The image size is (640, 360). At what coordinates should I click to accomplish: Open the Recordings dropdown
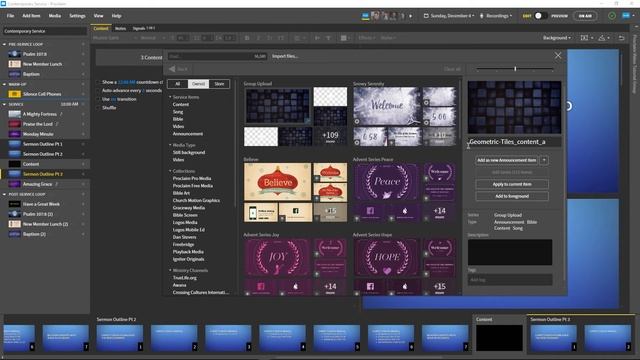coord(496,16)
